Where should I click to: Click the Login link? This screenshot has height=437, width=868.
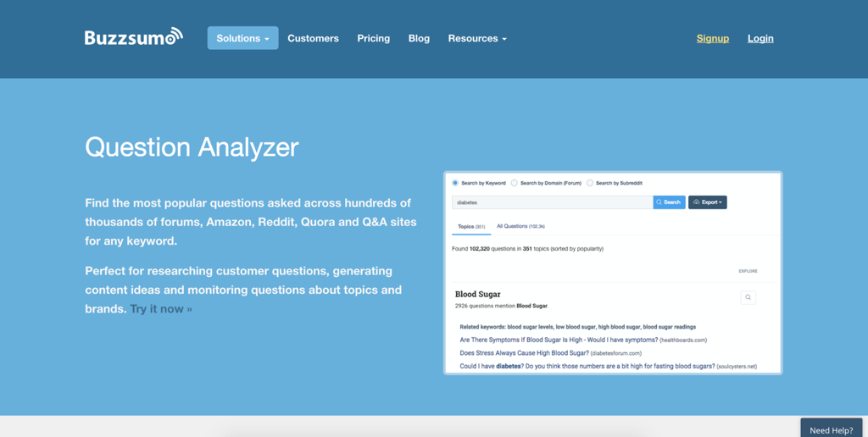pyautogui.click(x=760, y=38)
